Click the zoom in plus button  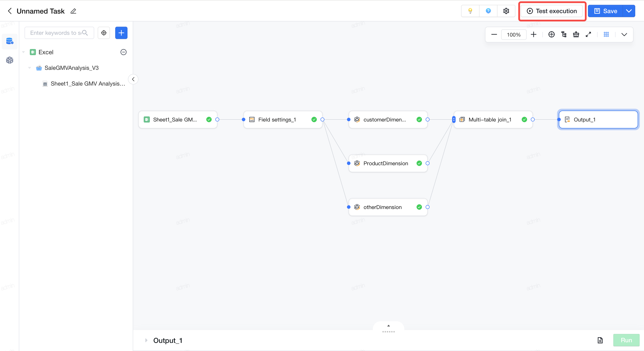534,35
